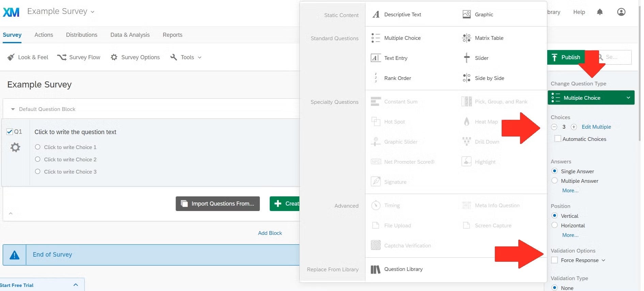Switch to the Data & Analysis tab
The height and width of the screenshot is (291, 644).
click(x=130, y=35)
